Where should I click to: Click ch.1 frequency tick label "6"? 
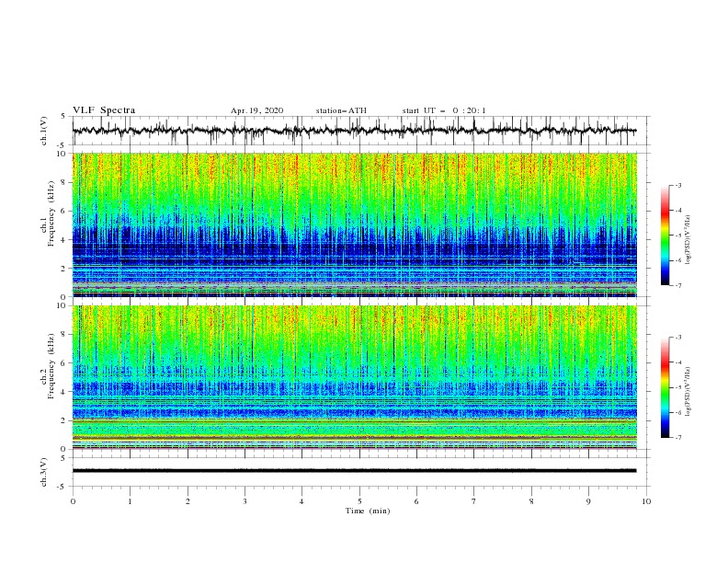[64, 211]
